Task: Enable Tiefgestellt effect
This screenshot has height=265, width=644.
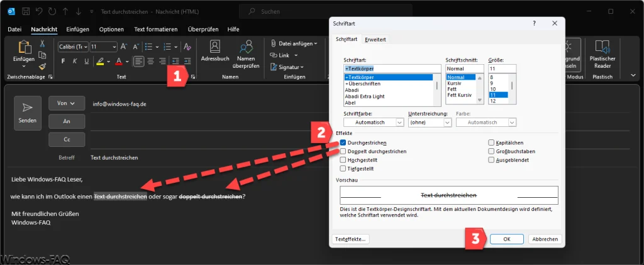Action: 343,168
